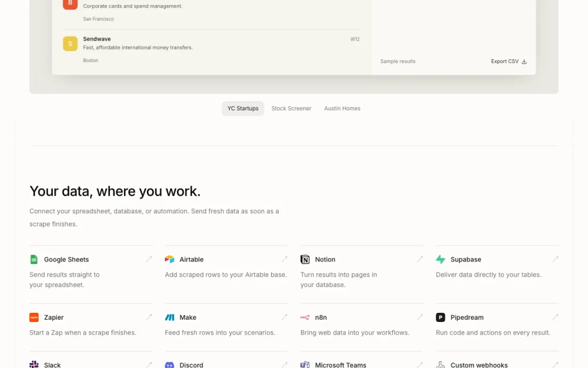
Task: Open the Google Sheets arrow link
Action: (149, 259)
